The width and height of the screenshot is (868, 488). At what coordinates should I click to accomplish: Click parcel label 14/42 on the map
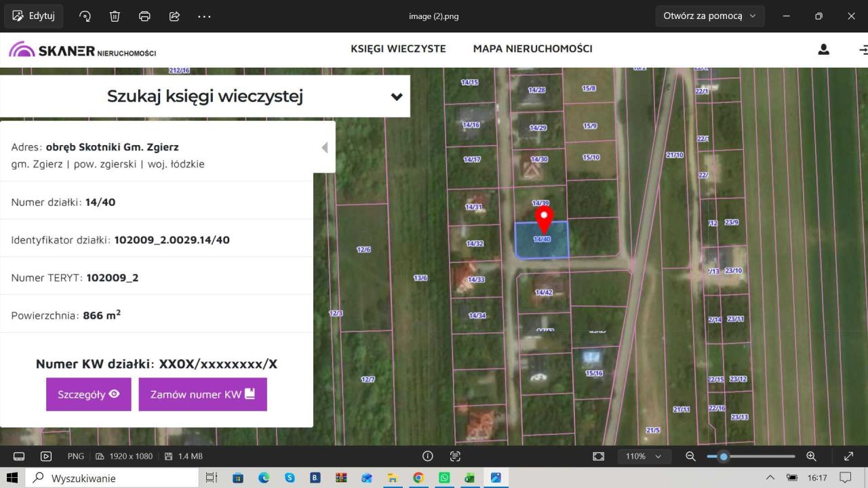click(x=544, y=292)
